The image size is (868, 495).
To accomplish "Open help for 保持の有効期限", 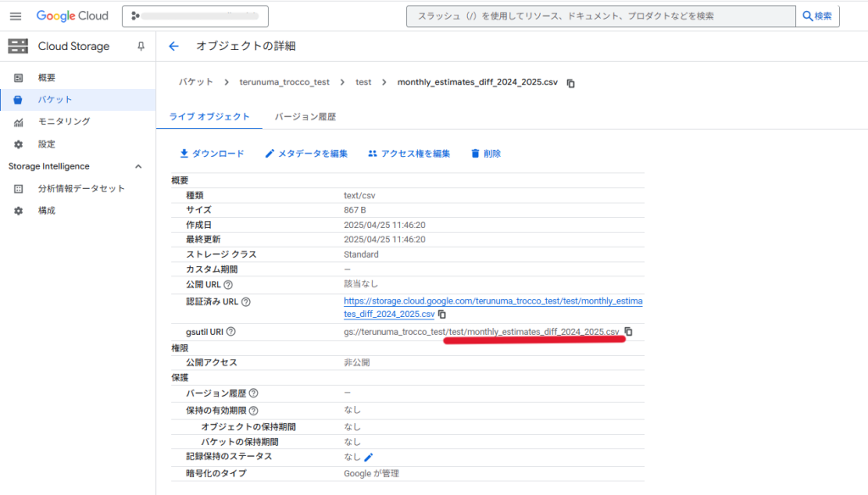I will coord(253,410).
